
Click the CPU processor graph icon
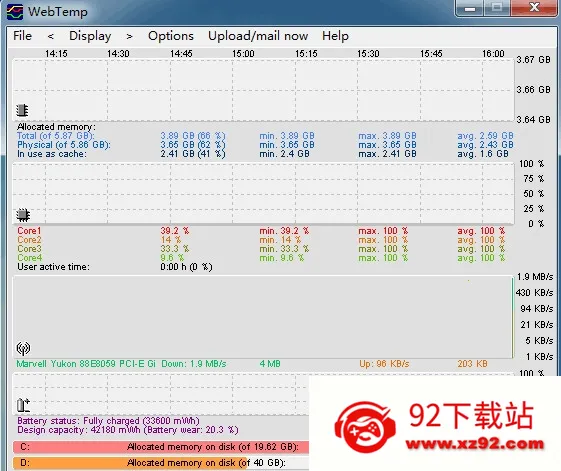coord(23,215)
